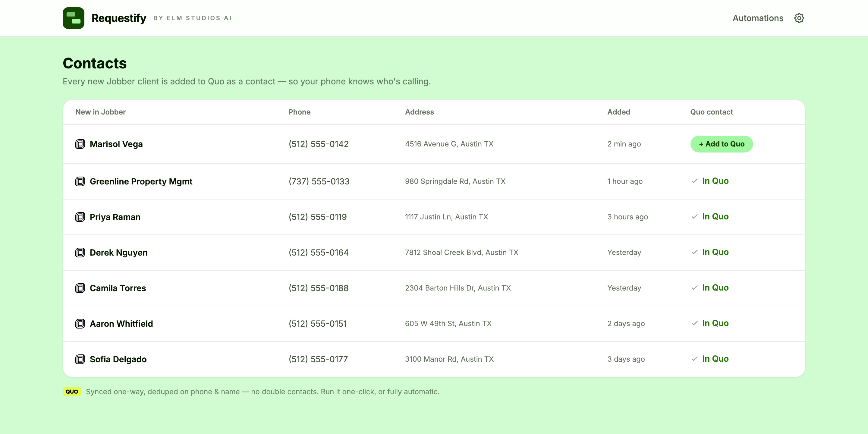Click the checkmark in Sofia Delgado row
Screen dimensions: 868x434
tap(694, 359)
